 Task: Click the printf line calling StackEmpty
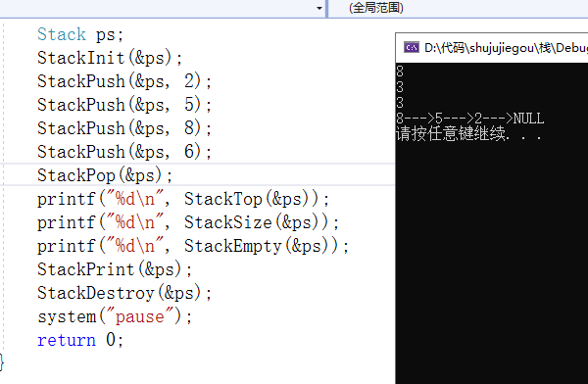coord(193,247)
